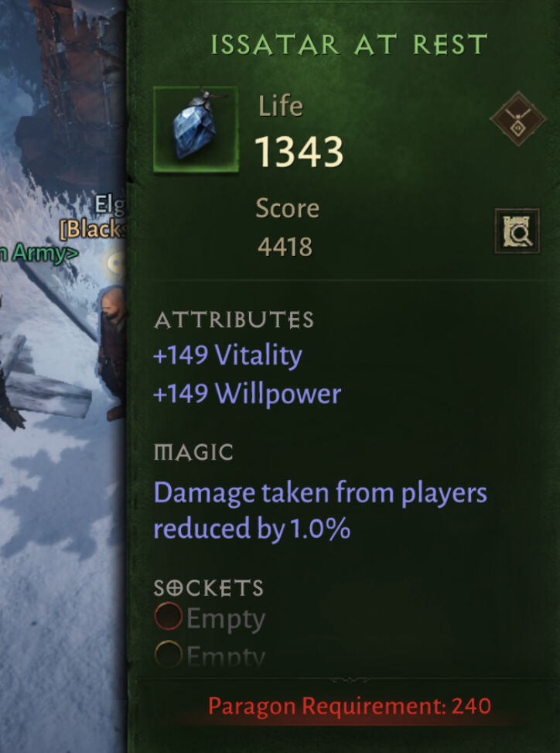The image size is (560, 753).
Task: Click the blue crystal amulet item icon
Action: coord(196,128)
